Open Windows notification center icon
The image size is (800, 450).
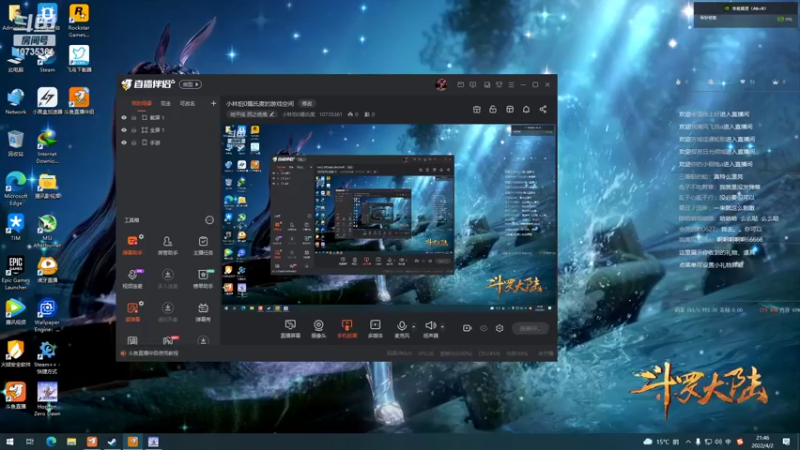point(786,442)
